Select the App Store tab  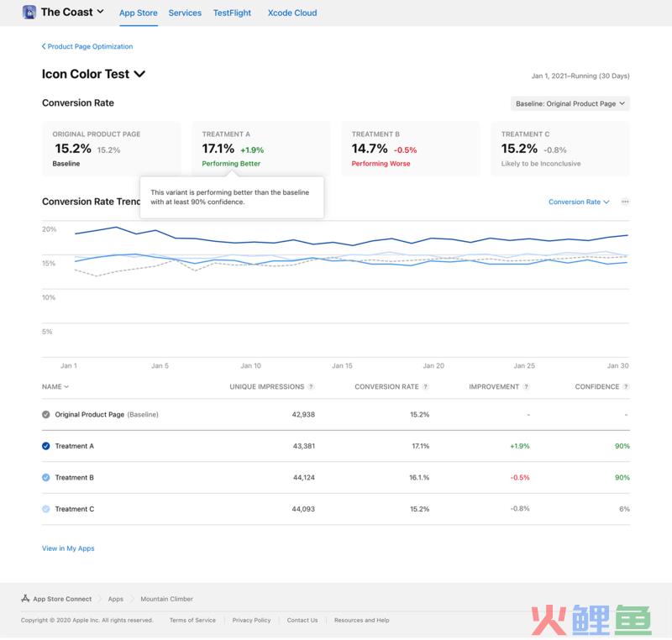[x=139, y=13]
